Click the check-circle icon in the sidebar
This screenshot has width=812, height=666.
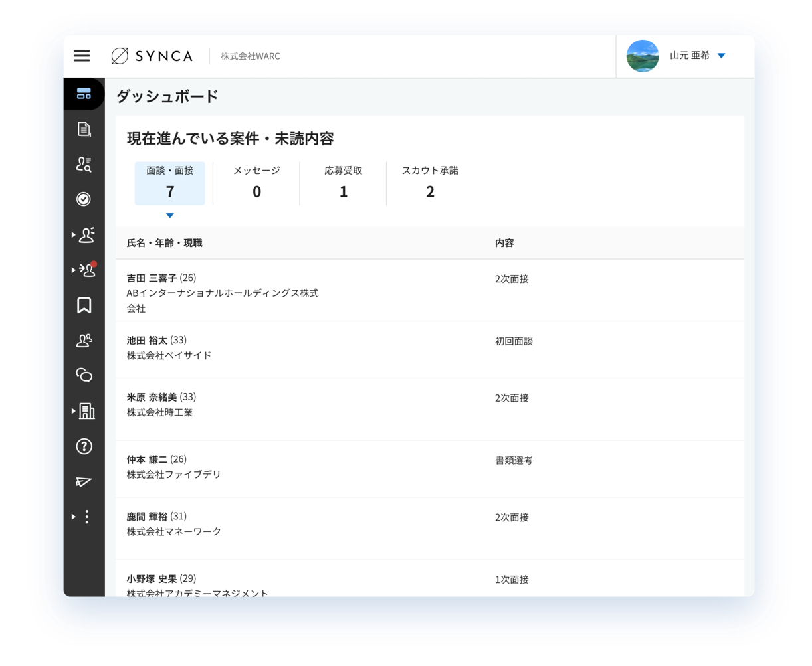pyautogui.click(x=84, y=199)
